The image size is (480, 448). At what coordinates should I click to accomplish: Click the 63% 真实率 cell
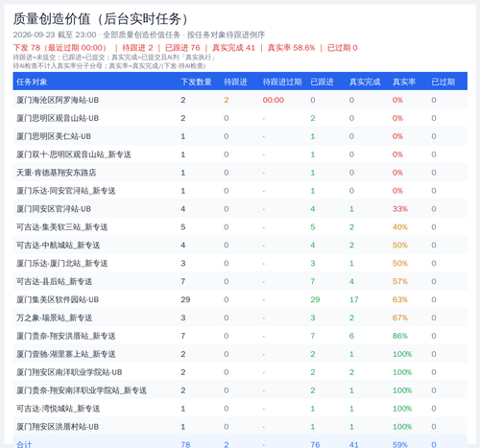coord(400,299)
